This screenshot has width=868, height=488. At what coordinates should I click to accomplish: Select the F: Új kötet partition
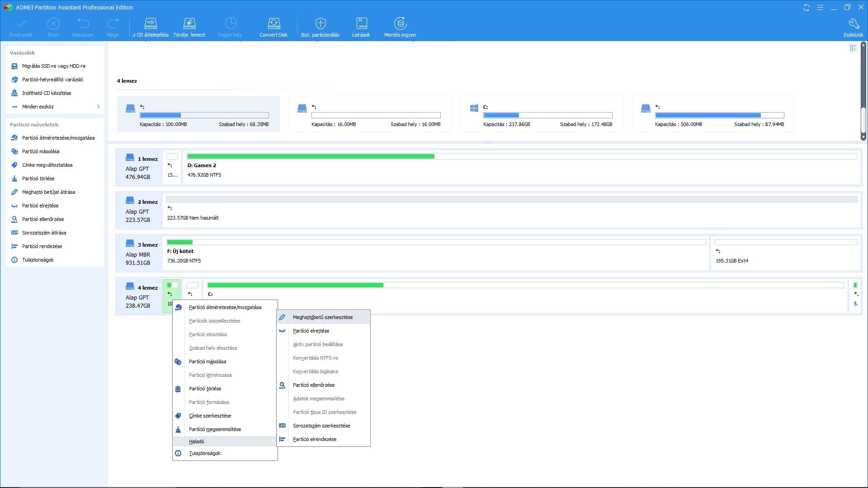(x=436, y=253)
